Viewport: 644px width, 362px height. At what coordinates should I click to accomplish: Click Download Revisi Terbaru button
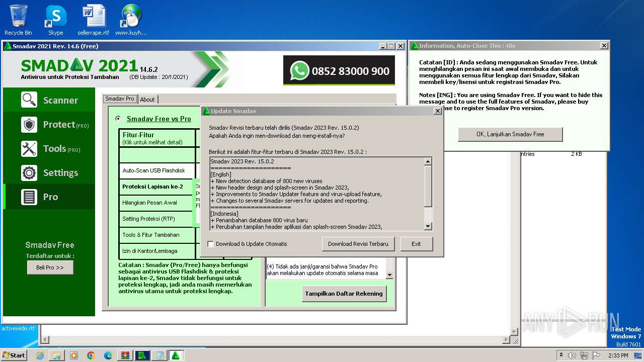coord(358,244)
